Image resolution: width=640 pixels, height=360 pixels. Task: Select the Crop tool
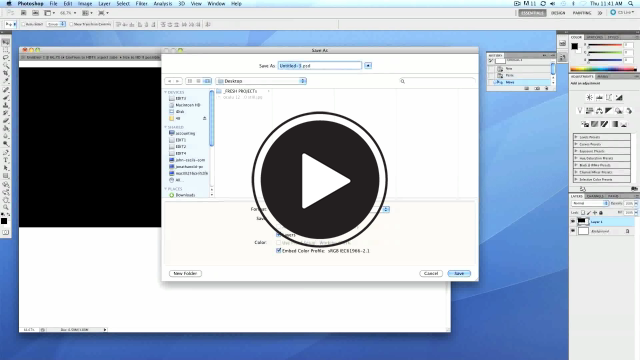click(x=6, y=73)
